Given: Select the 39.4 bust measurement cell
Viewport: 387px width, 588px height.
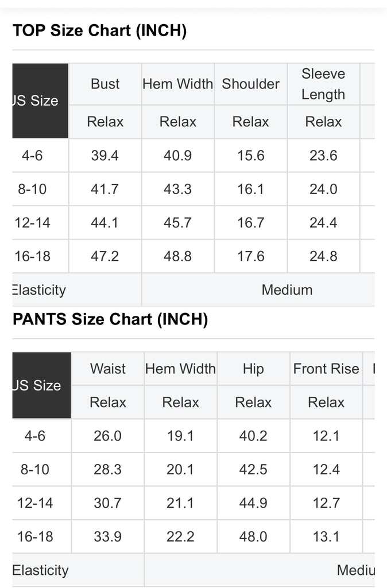Looking at the screenshot, I should (x=105, y=156).
